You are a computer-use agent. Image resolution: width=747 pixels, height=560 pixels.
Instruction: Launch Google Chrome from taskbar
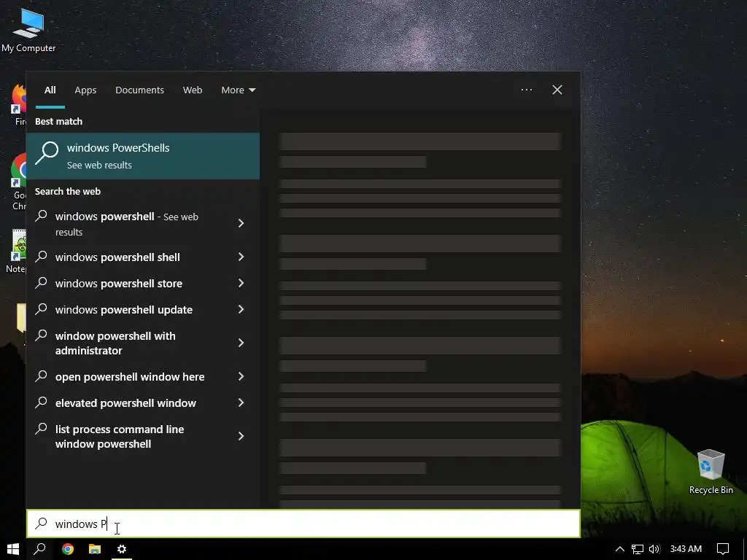pyautogui.click(x=68, y=549)
